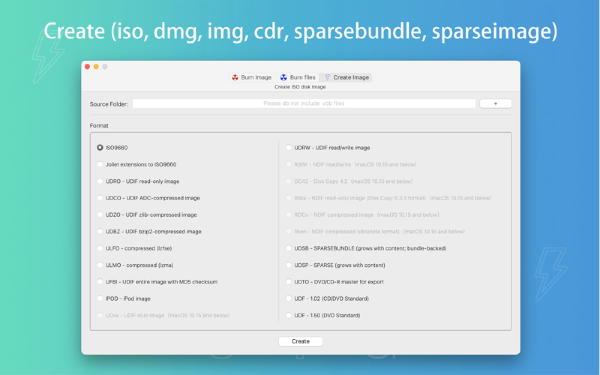Screen dimensions: 600x375
Task: Choose the IPOD iPod image option
Action: coord(124,298)
